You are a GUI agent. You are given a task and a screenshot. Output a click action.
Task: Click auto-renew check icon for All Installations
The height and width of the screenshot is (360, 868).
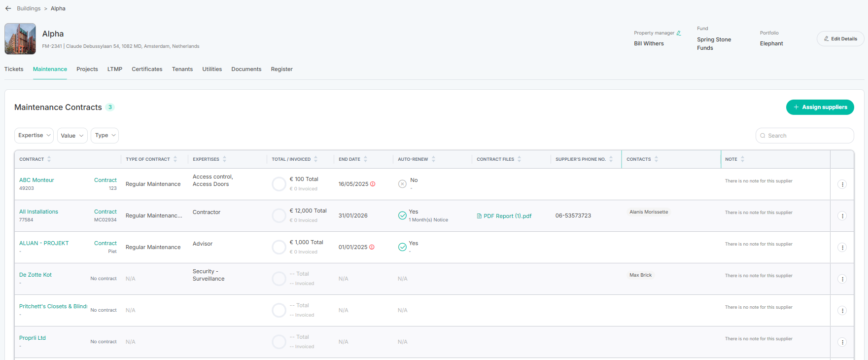tap(402, 216)
